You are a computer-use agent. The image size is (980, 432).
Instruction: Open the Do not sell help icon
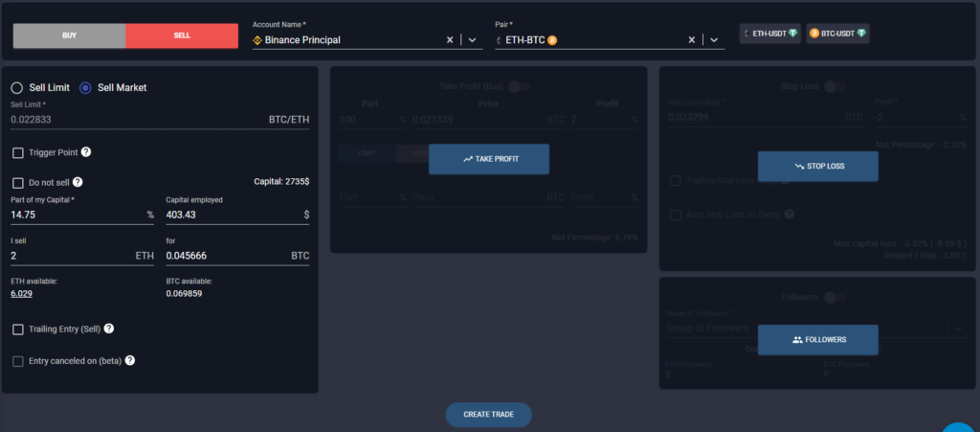(x=78, y=182)
